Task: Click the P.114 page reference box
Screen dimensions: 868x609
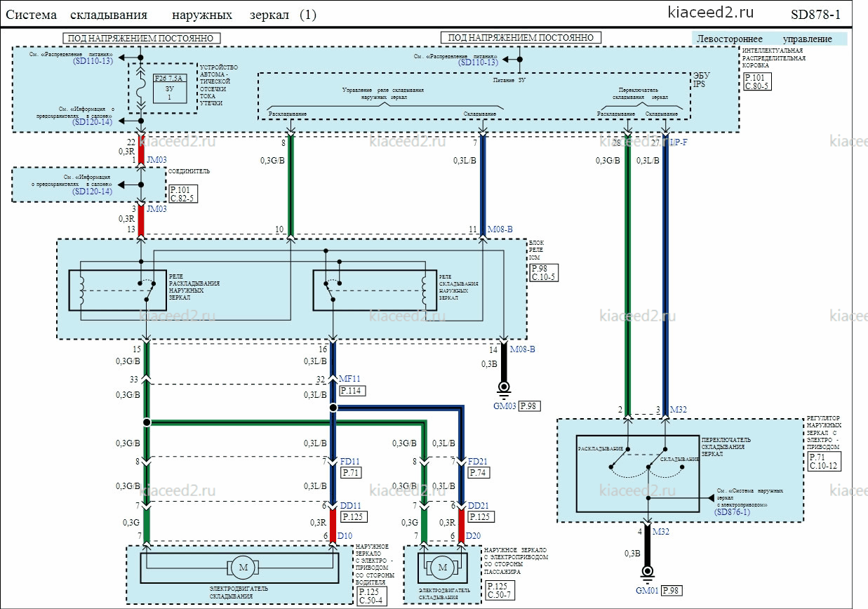Action: [x=352, y=391]
